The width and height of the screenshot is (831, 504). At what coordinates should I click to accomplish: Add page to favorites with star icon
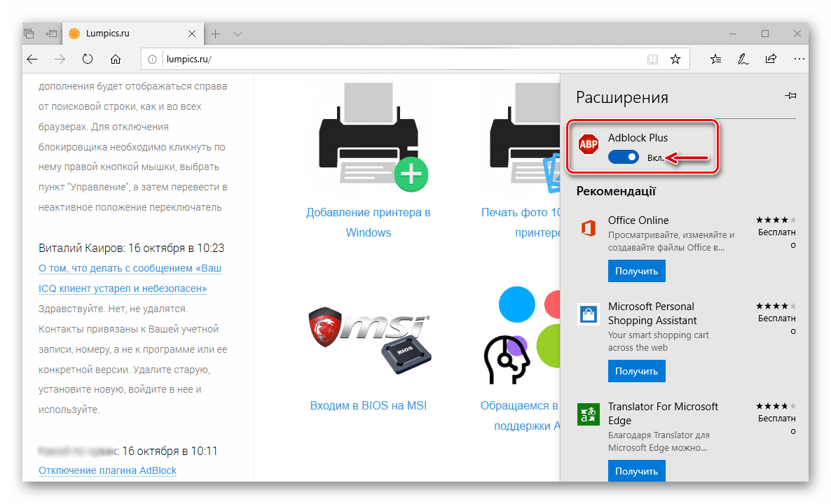(x=675, y=59)
